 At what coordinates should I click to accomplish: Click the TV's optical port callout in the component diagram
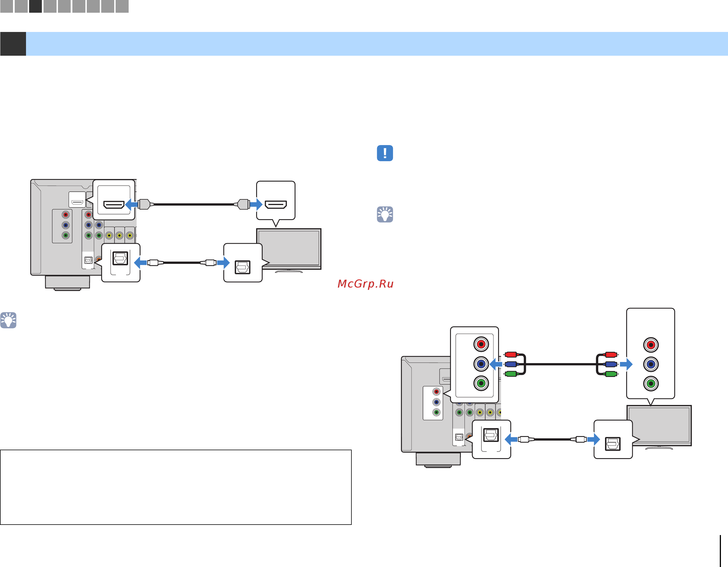613,439
